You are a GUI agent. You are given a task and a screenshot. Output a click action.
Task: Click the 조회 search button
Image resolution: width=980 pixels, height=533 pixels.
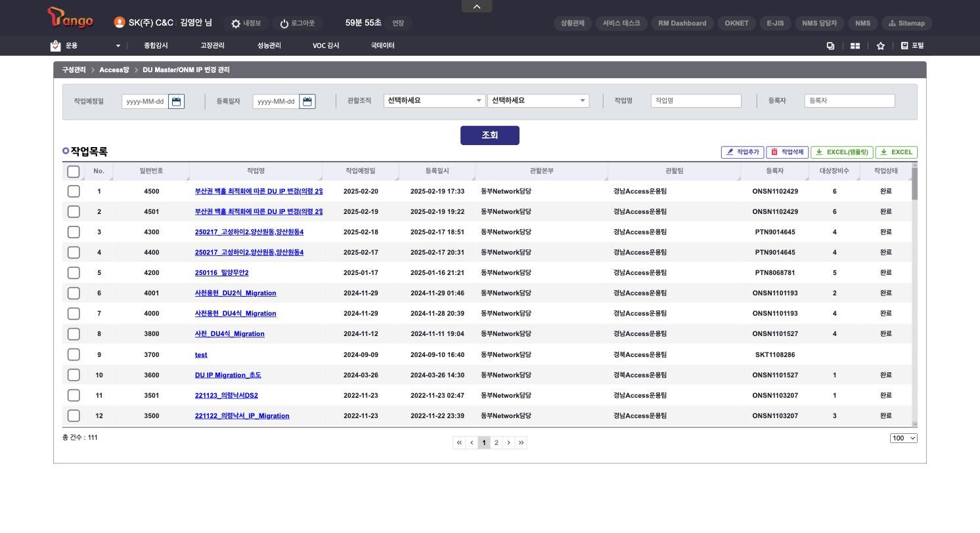point(490,135)
